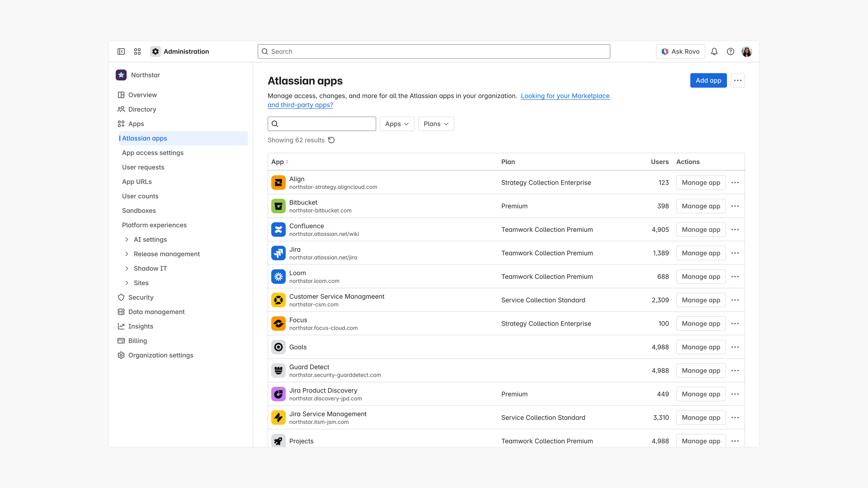
Task: Click the Confluence app icon
Action: pos(278,229)
